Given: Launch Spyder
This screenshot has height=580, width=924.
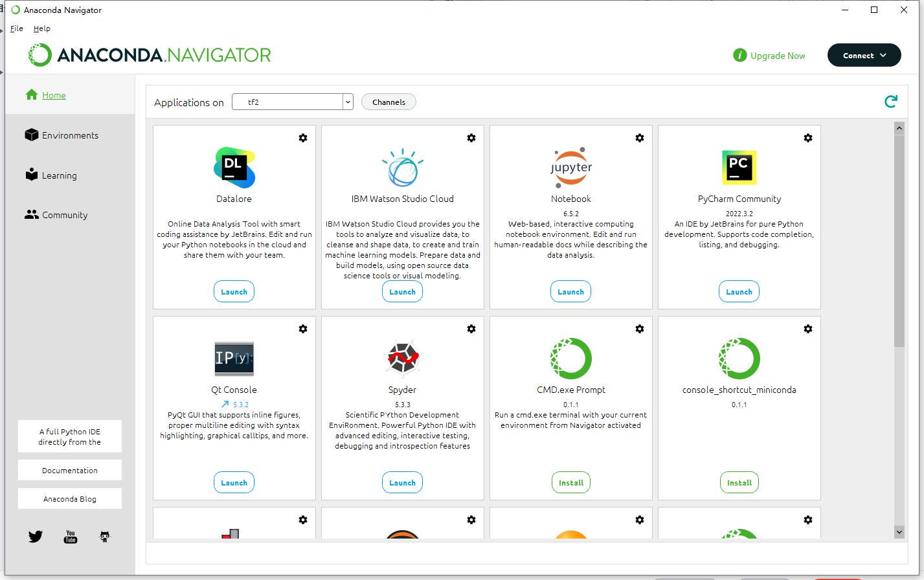Looking at the screenshot, I should click(x=403, y=482).
